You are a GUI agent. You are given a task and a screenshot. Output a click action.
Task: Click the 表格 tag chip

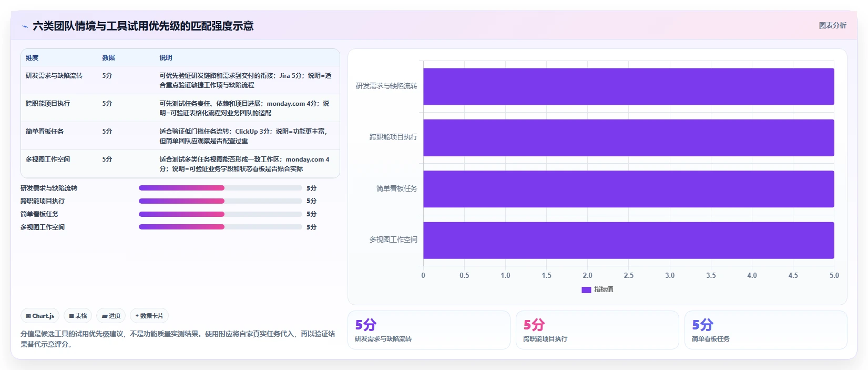click(78, 316)
